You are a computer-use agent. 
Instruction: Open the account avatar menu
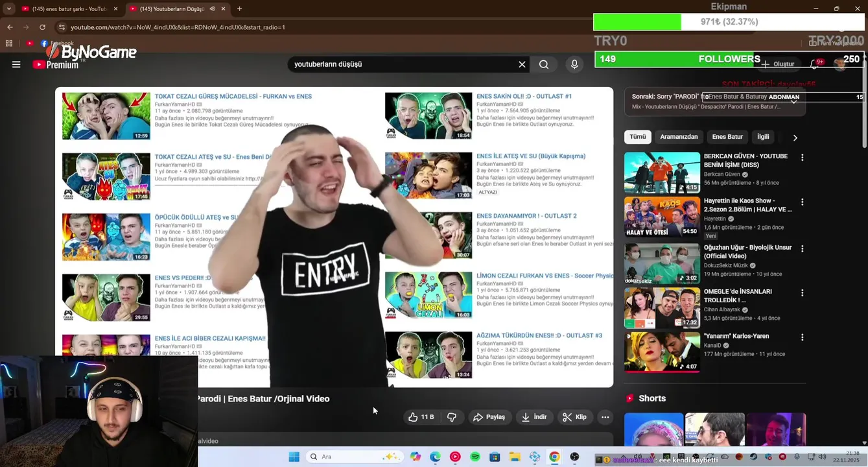click(841, 64)
